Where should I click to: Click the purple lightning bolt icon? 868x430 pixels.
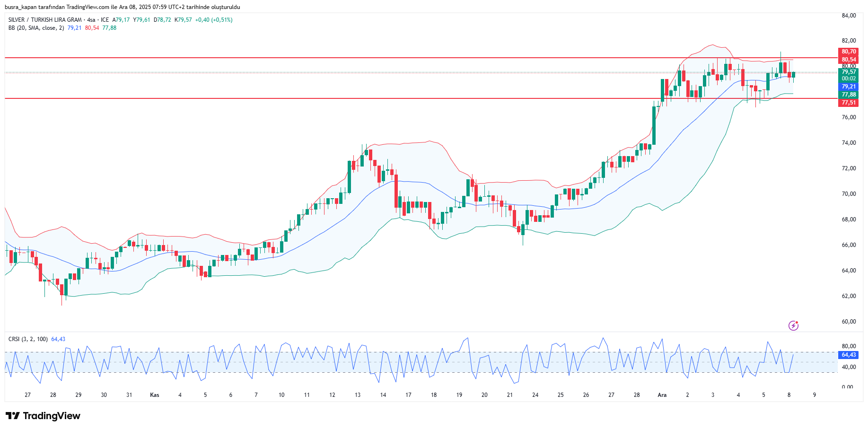(x=793, y=325)
